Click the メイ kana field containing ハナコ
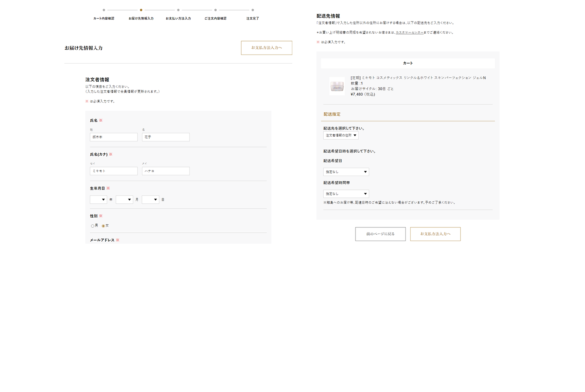 pyautogui.click(x=166, y=171)
